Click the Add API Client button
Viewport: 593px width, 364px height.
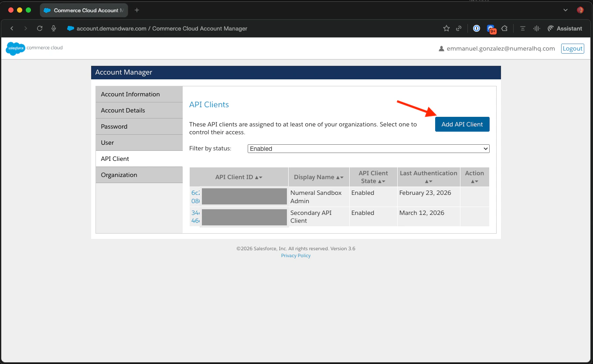(462, 124)
